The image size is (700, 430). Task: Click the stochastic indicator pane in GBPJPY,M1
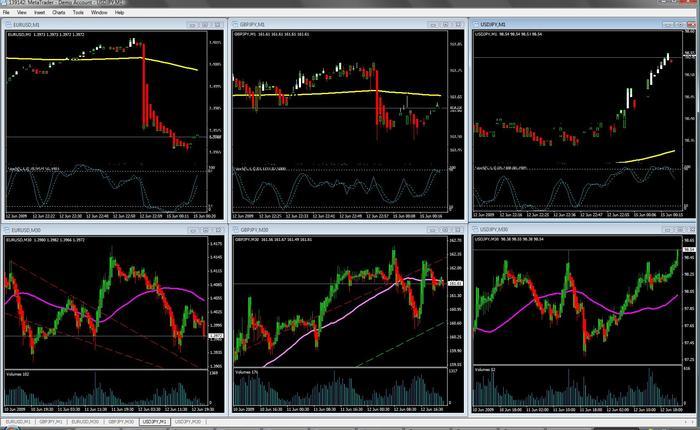[340, 188]
